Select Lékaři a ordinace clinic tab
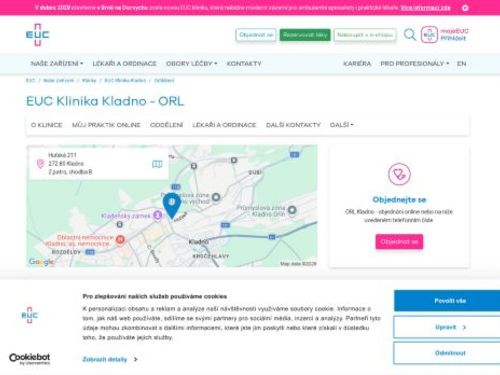 [224, 125]
